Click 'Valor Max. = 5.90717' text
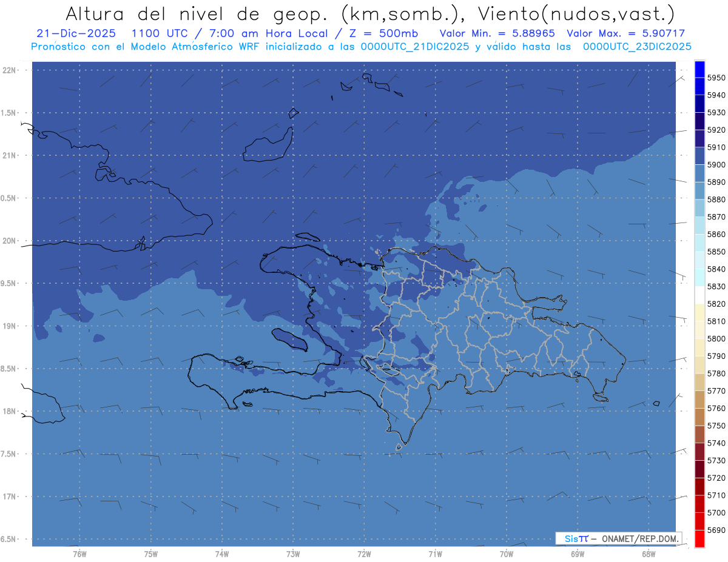 625,33
